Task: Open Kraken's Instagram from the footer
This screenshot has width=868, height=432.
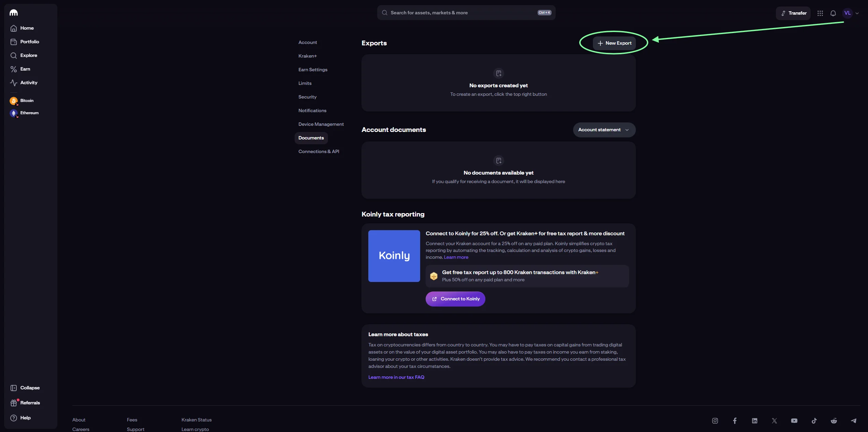Action: coord(715,421)
